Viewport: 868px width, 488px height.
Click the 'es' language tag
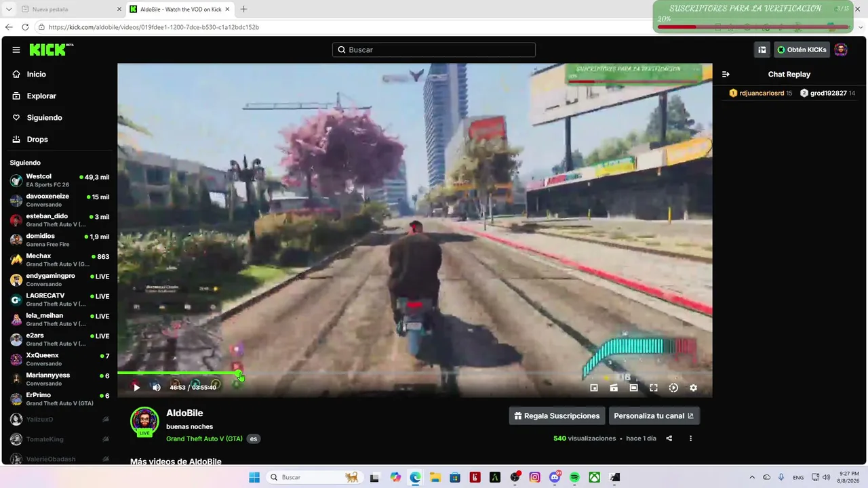pyautogui.click(x=254, y=439)
